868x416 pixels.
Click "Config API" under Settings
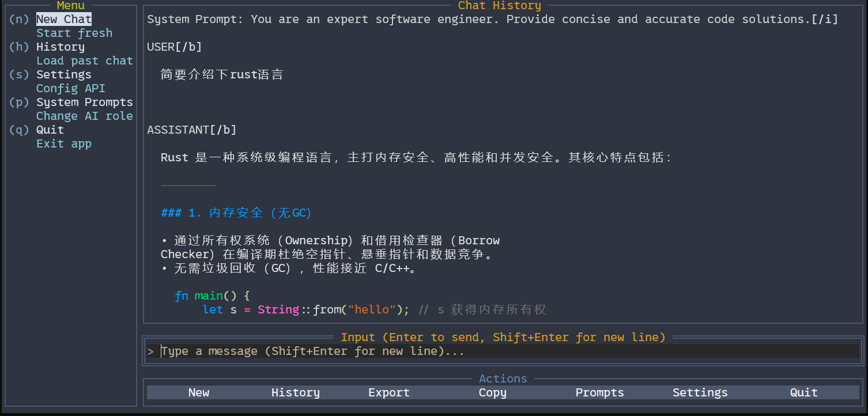point(71,88)
